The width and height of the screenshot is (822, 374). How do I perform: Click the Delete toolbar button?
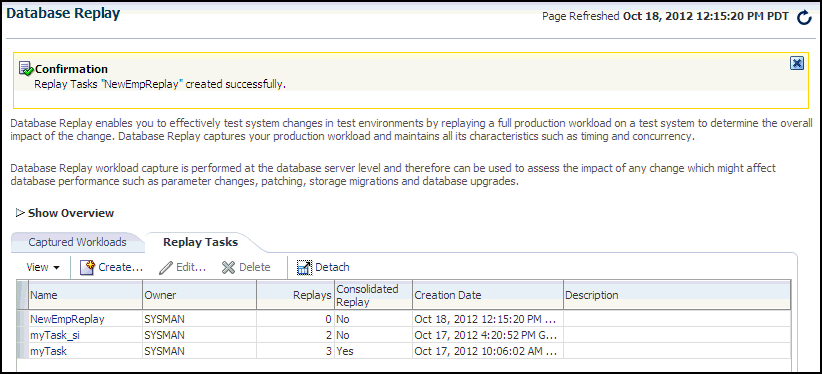click(x=246, y=267)
